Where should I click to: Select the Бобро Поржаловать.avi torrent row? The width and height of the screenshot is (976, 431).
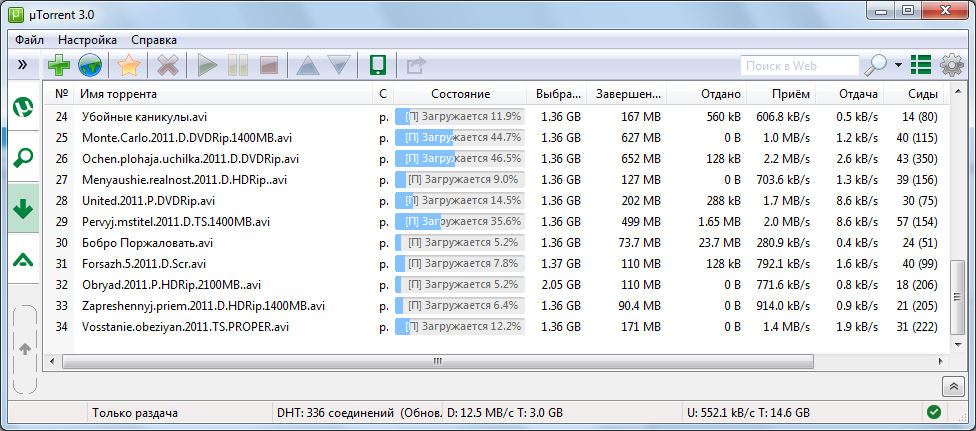(147, 242)
